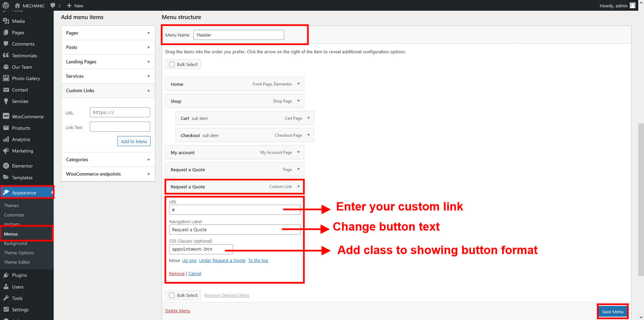Enable the top Bulk Select checkbox
Image resolution: width=644 pixels, height=320 pixels.
(x=172, y=64)
